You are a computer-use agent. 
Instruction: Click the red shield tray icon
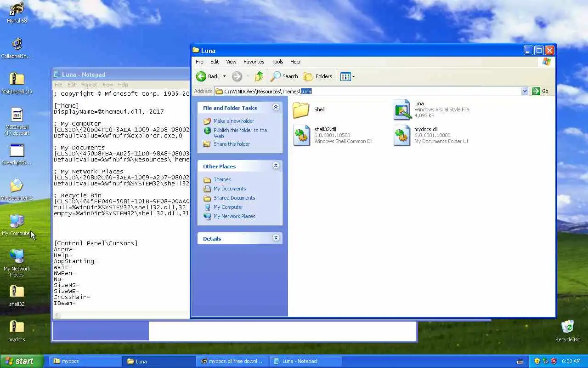click(554, 361)
